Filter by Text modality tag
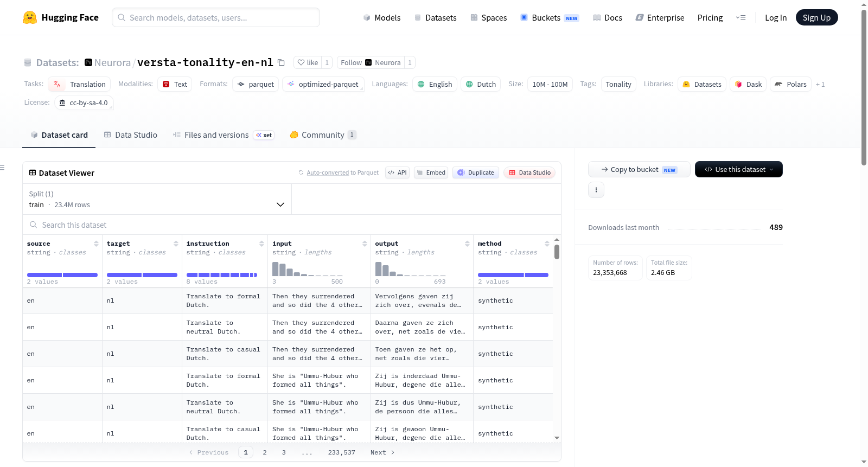Image resolution: width=868 pixels, height=467 pixels. (x=175, y=84)
